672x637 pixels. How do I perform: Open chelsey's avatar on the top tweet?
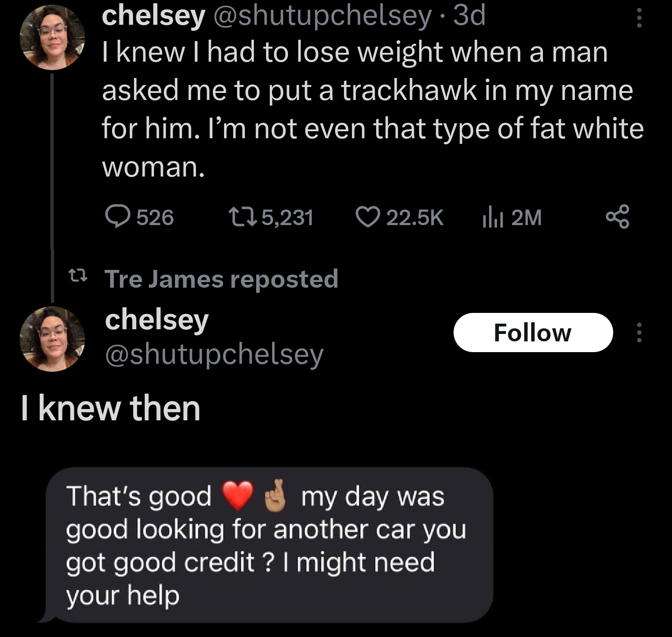pos(52,37)
